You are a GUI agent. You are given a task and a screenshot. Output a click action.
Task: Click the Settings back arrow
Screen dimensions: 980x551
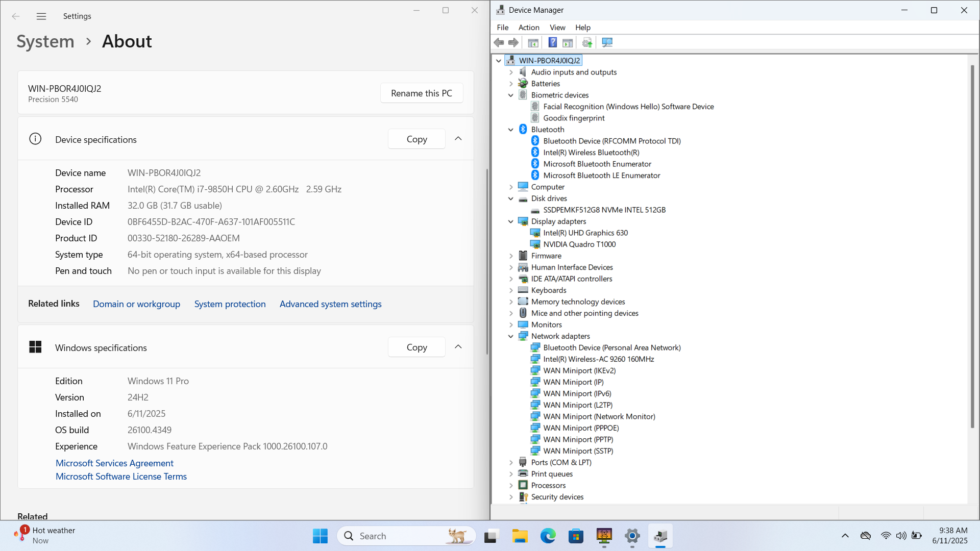point(16,16)
